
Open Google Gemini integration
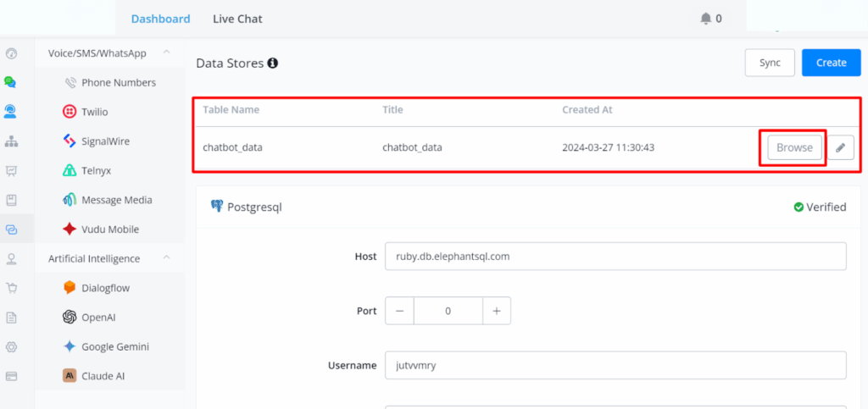point(114,346)
